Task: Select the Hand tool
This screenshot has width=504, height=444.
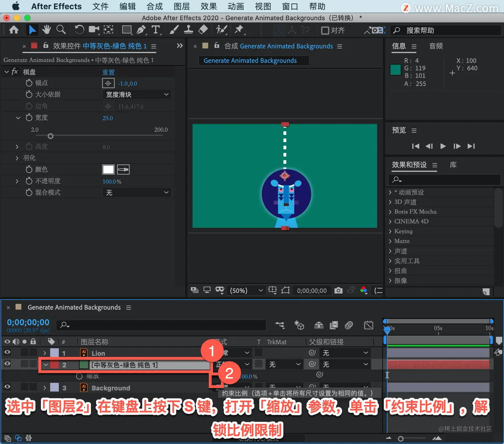Action: (46, 30)
